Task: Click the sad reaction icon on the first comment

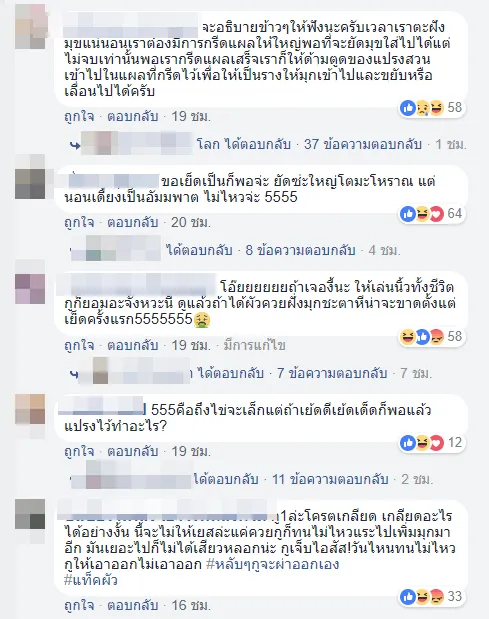Action: (422, 108)
